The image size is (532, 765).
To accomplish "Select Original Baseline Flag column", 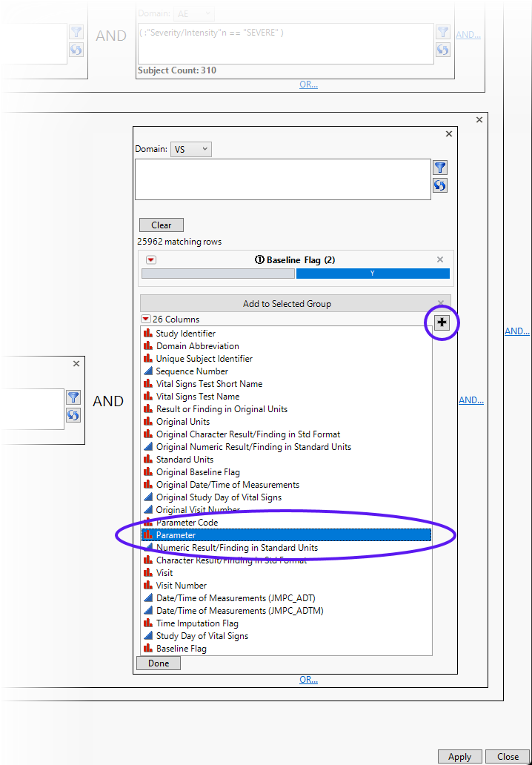I will coord(286,472).
